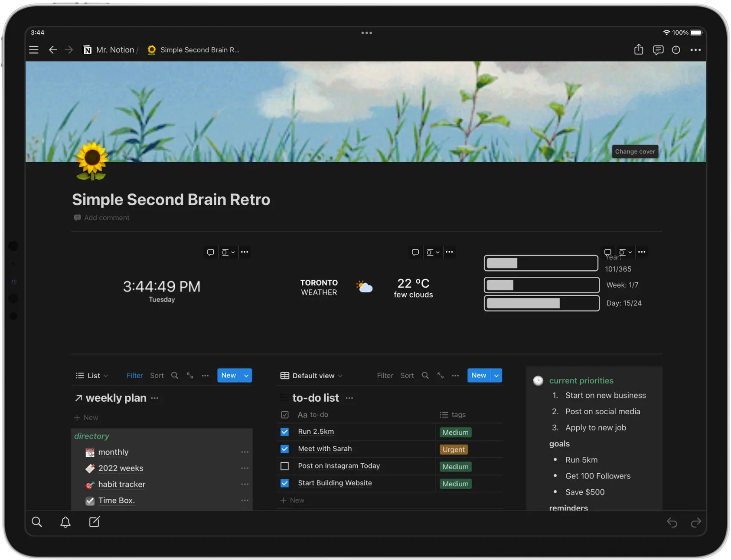Open search from bottom toolbar
The height and width of the screenshot is (560, 731).
pos(37,522)
